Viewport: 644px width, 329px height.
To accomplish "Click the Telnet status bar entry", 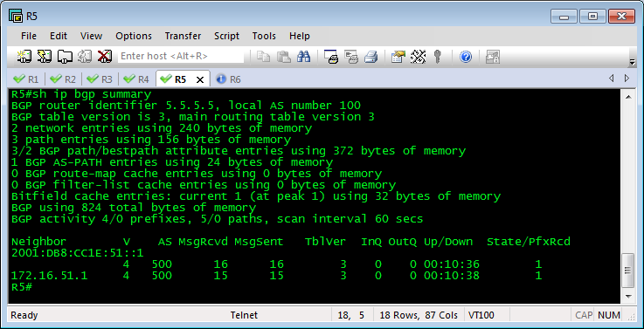I will (244, 315).
